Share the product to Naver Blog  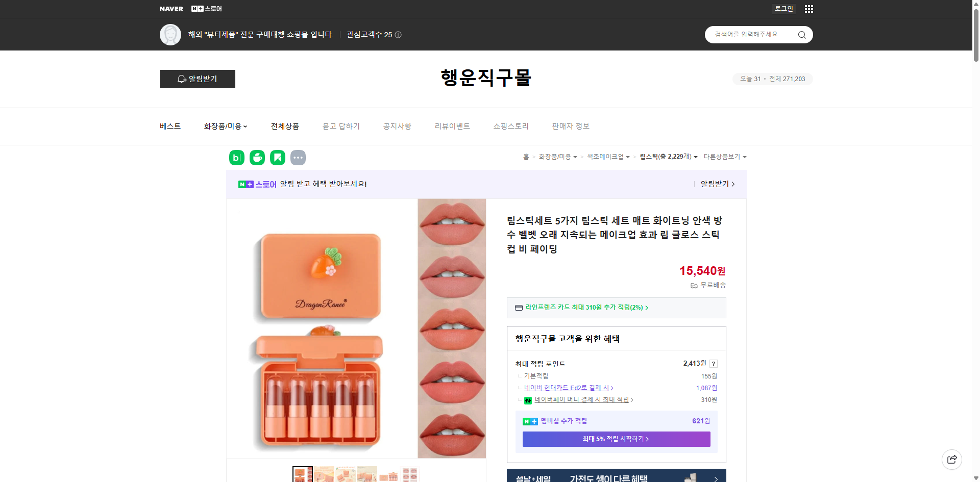coord(236,158)
